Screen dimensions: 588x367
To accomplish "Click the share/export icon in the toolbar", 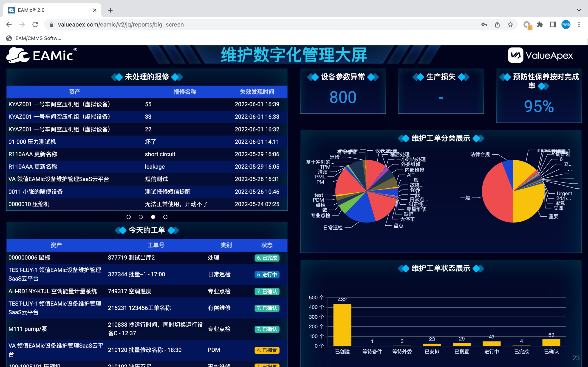I will coord(497,24).
